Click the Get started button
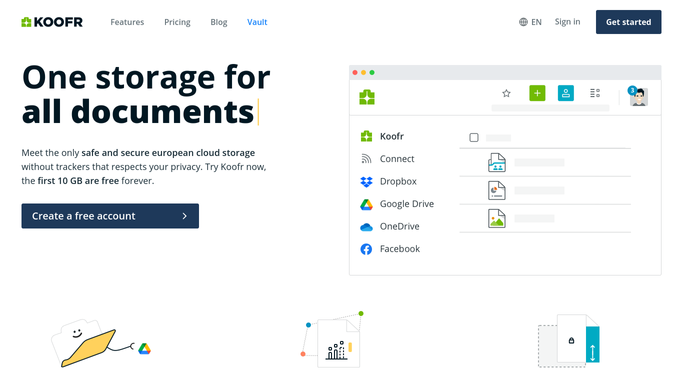 628,22
